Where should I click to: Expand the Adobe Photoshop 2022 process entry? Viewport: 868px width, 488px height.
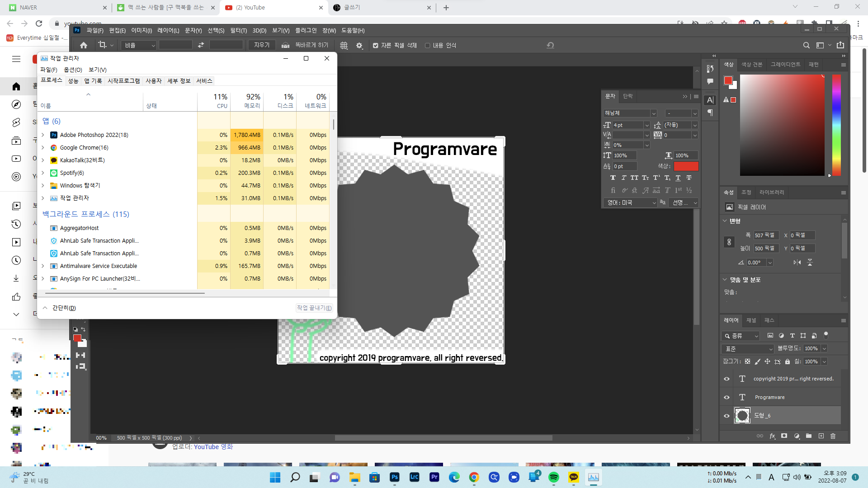tap(43, 135)
